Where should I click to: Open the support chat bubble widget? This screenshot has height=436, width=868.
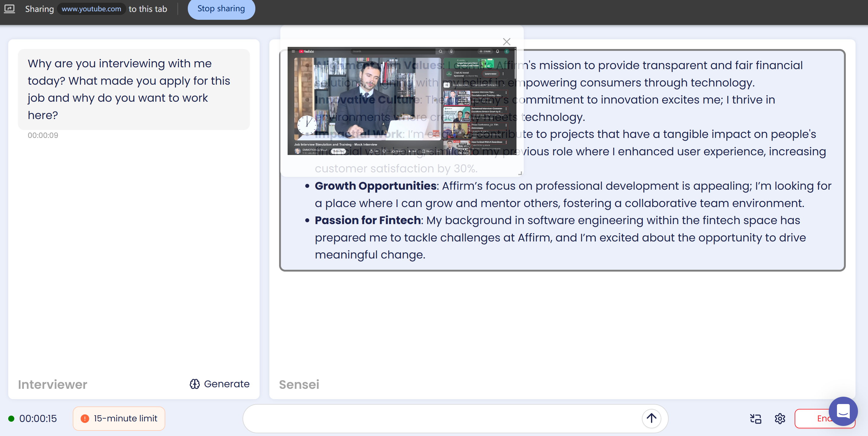pyautogui.click(x=843, y=411)
